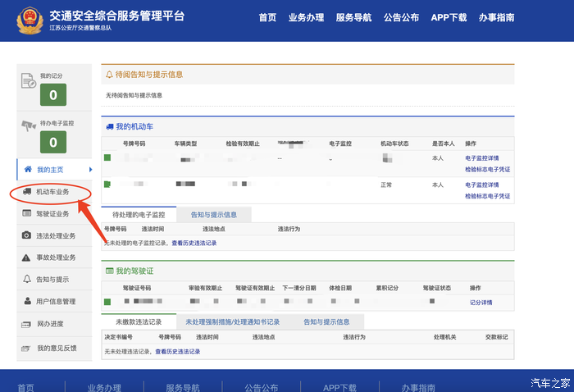Image resolution: width=574 pixels, height=392 pixels.
Task: Open 事故处理业务 warning triangle icon
Action: tap(27, 258)
